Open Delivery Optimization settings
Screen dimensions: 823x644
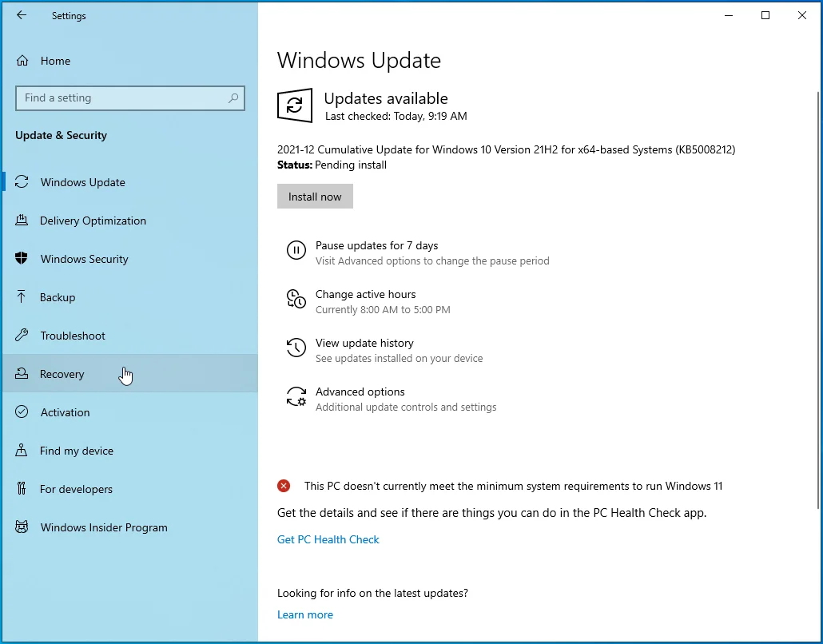coord(130,221)
